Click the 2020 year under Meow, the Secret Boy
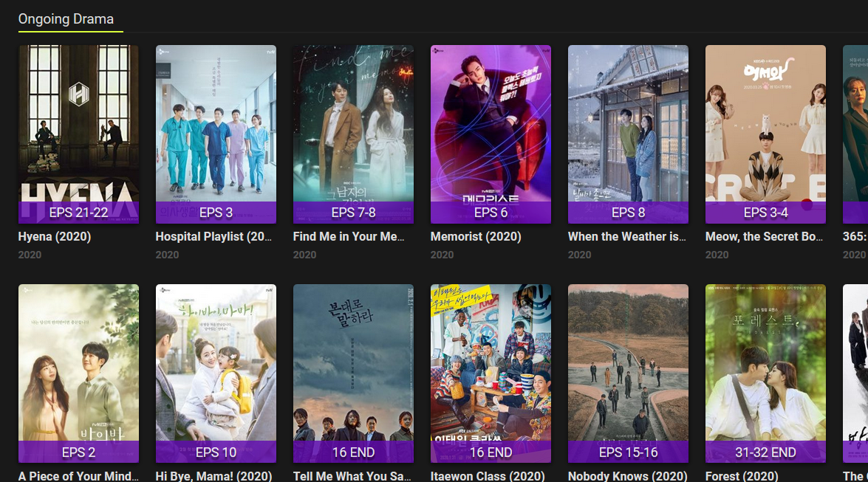868x482 pixels. click(x=717, y=255)
